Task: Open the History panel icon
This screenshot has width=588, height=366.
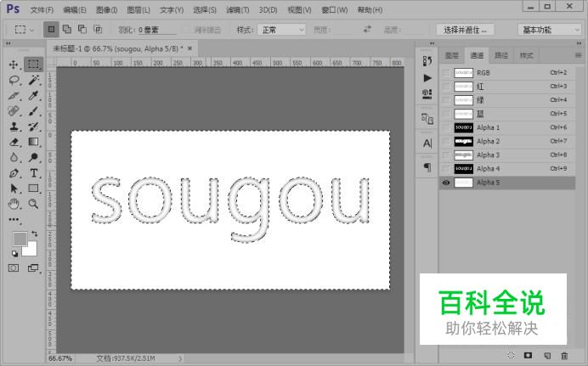Action: 427,60
